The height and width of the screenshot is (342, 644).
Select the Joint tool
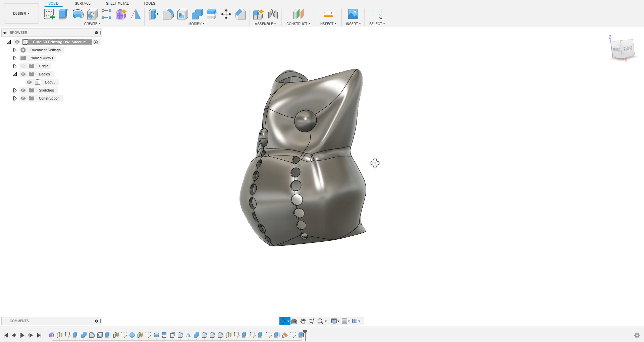(x=273, y=14)
